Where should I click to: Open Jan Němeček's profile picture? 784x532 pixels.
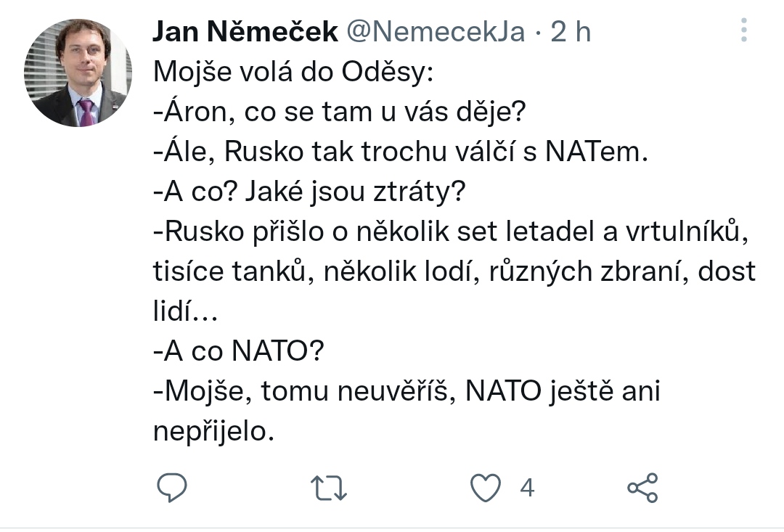point(78,73)
